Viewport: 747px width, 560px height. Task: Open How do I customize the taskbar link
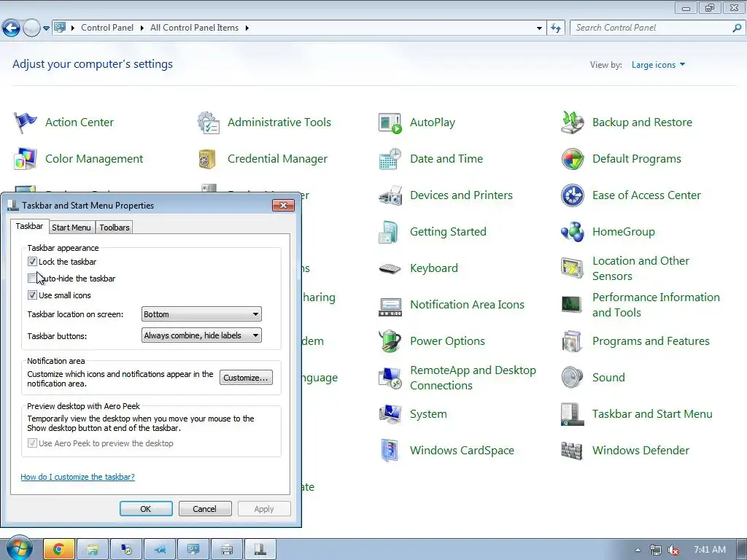tap(77, 477)
